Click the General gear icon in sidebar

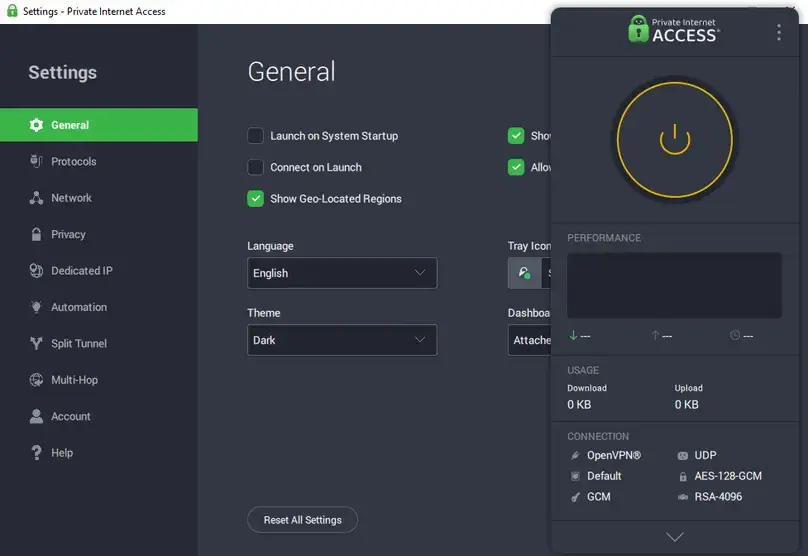tap(36, 125)
